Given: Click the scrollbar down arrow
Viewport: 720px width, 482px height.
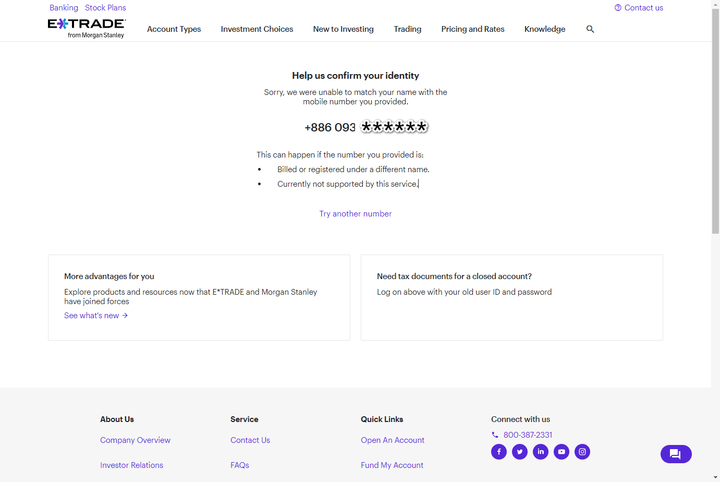Looking at the screenshot, I should (715, 477).
